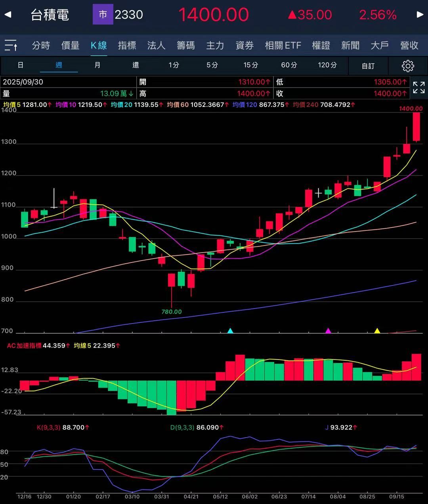Tap the purple 市 market badge
The height and width of the screenshot is (504, 428).
[x=103, y=15]
